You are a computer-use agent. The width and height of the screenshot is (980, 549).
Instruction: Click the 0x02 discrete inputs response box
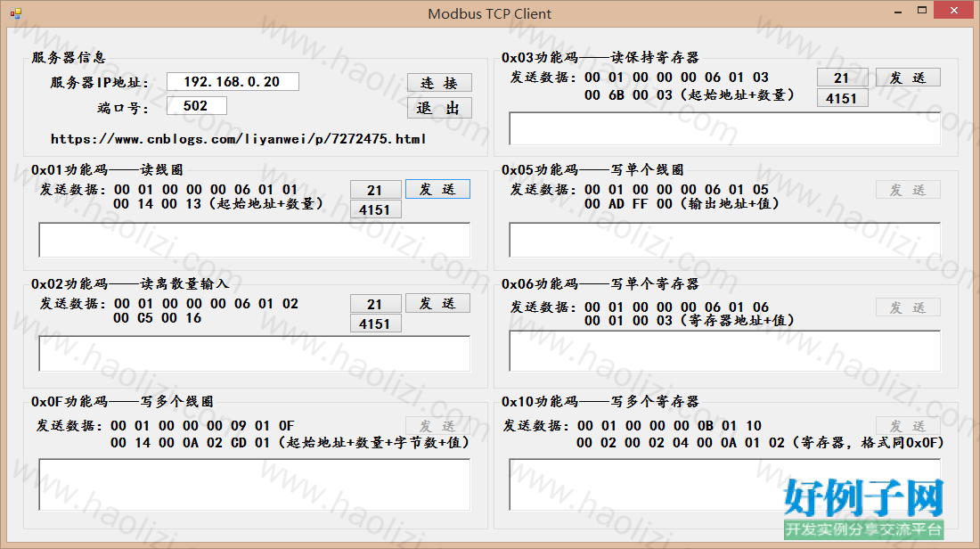coord(255,353)
